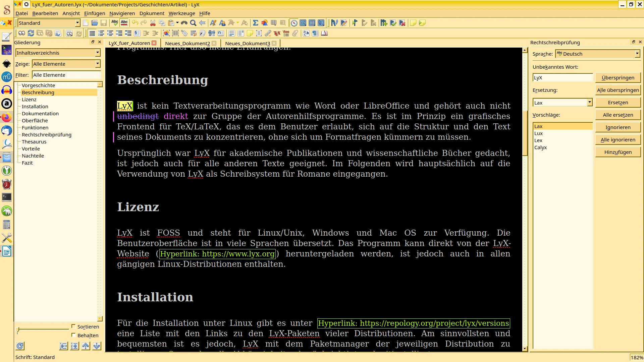Apply numbered list layout

(101, 33)
